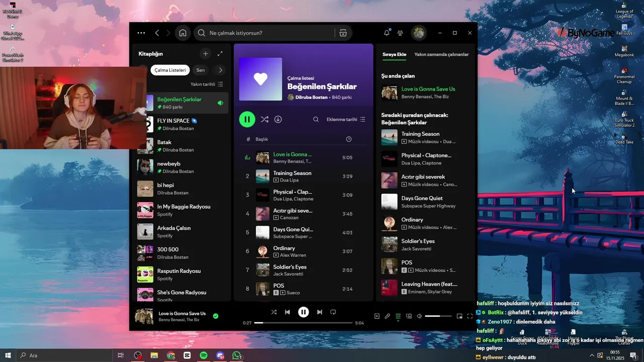Select the Çalma Listeleri filter chip
The image size is (644, 362).
170,70
